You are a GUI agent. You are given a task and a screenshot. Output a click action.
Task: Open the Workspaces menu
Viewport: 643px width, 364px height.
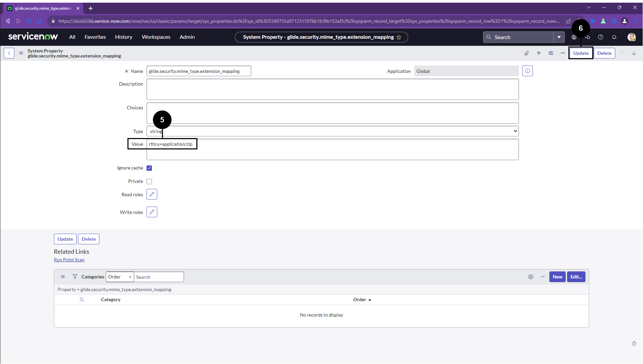[x=156, y=37]
